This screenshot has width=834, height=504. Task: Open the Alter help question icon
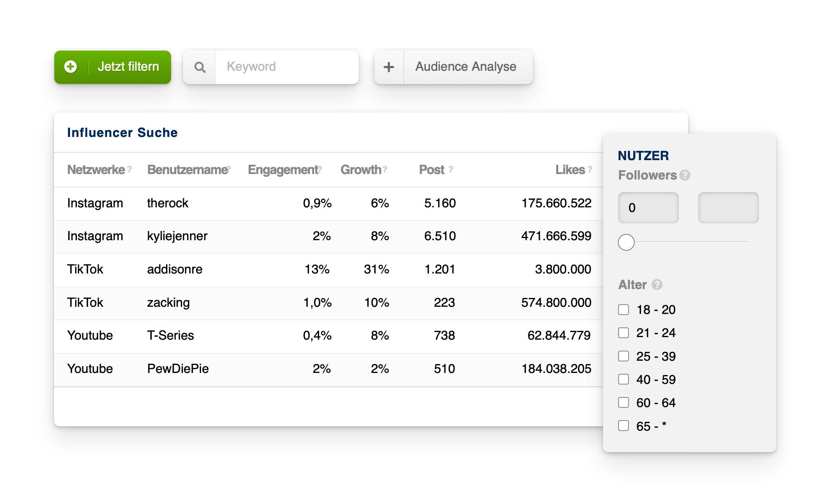pyautogui.click(x=657, y=285)
